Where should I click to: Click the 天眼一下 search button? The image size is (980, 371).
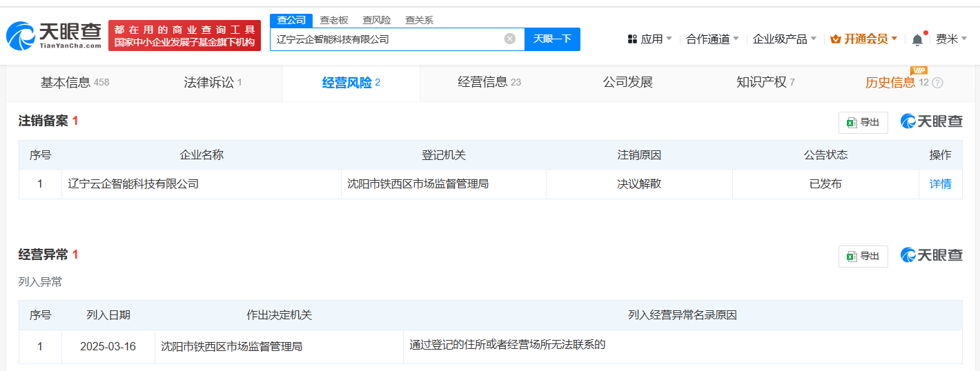(553, 39)
